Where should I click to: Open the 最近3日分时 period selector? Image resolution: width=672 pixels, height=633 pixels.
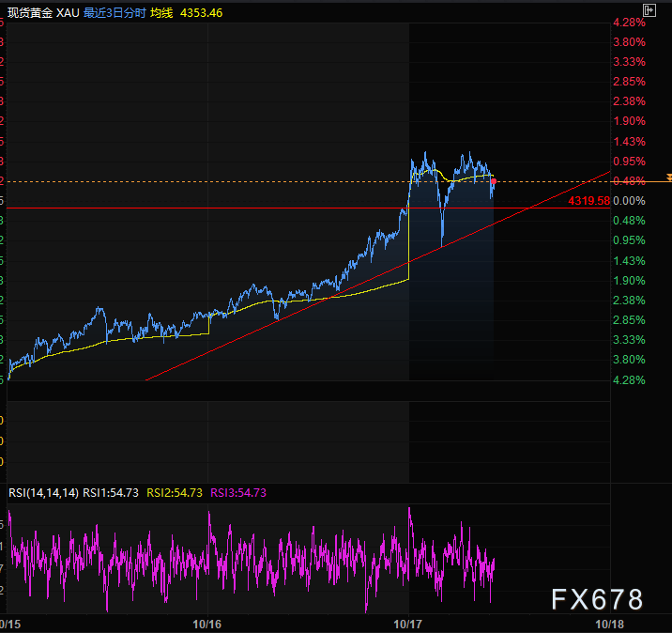tap(115, 15)
